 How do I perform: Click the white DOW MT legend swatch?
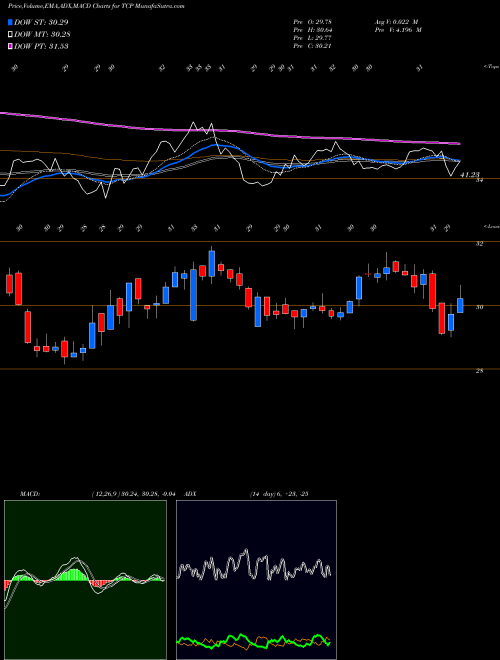click(11, 35)
